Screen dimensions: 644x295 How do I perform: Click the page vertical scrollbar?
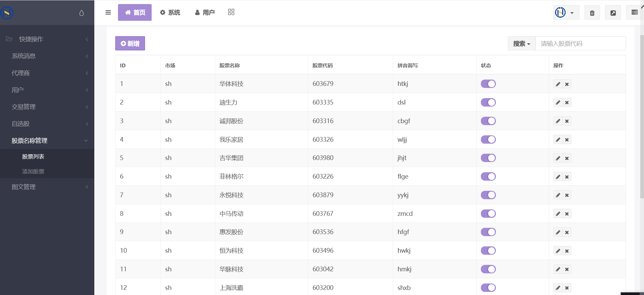642,117
